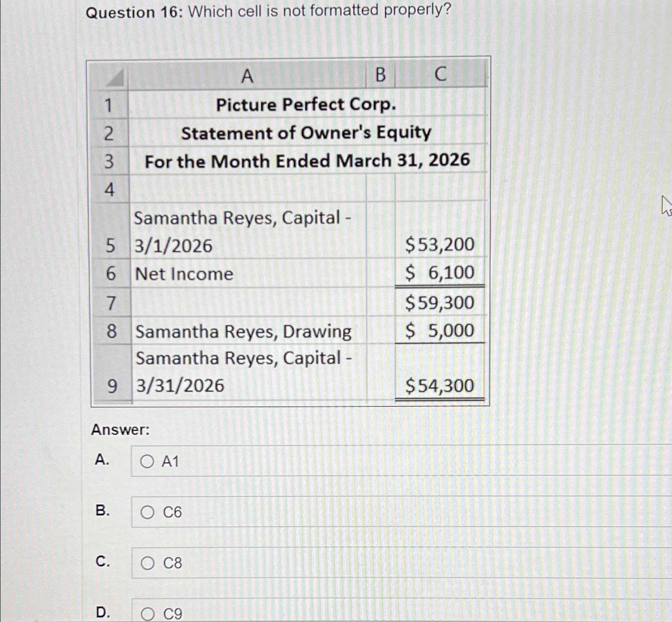Click the answer row labeled D

tap(103, 613)
